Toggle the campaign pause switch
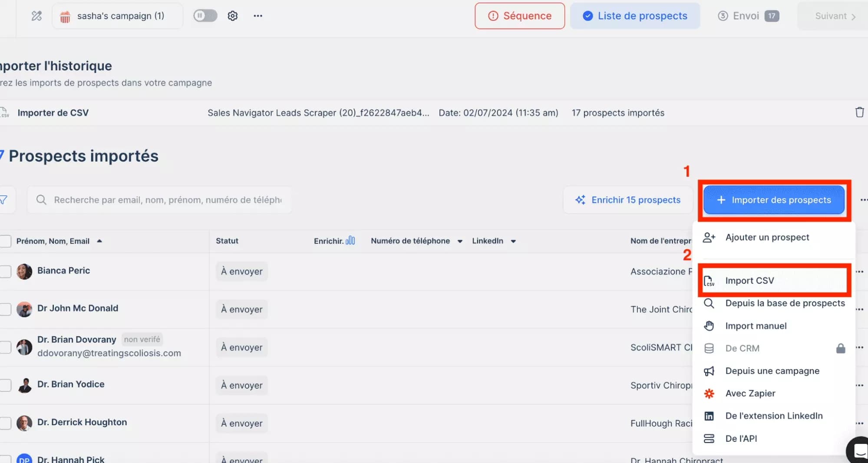The width and height of the screenshot is (868, 463). point(205,16)
